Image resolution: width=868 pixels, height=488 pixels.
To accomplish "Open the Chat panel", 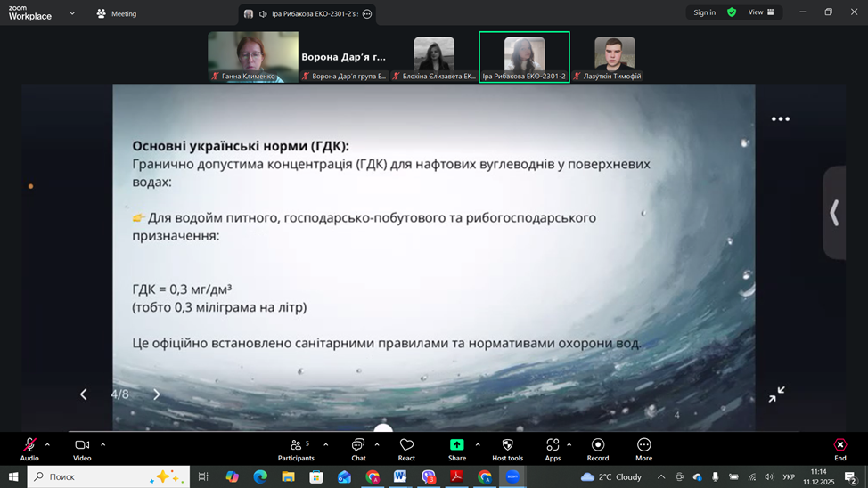I will [x=358, y=448].
